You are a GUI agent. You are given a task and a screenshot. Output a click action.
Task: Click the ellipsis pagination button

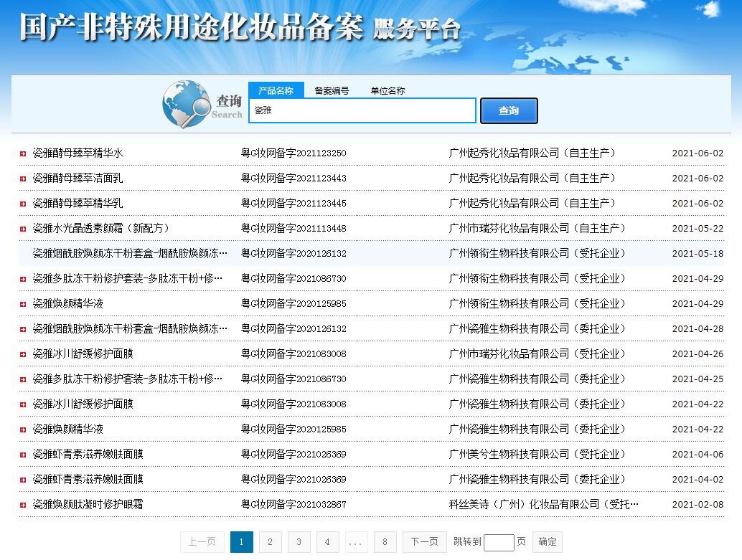coord(356,542)
